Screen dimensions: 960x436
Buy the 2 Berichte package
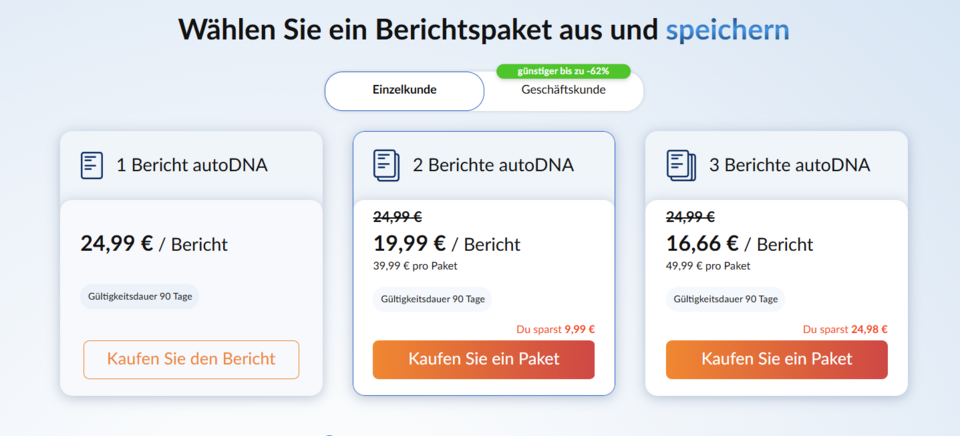click(483, 359)
